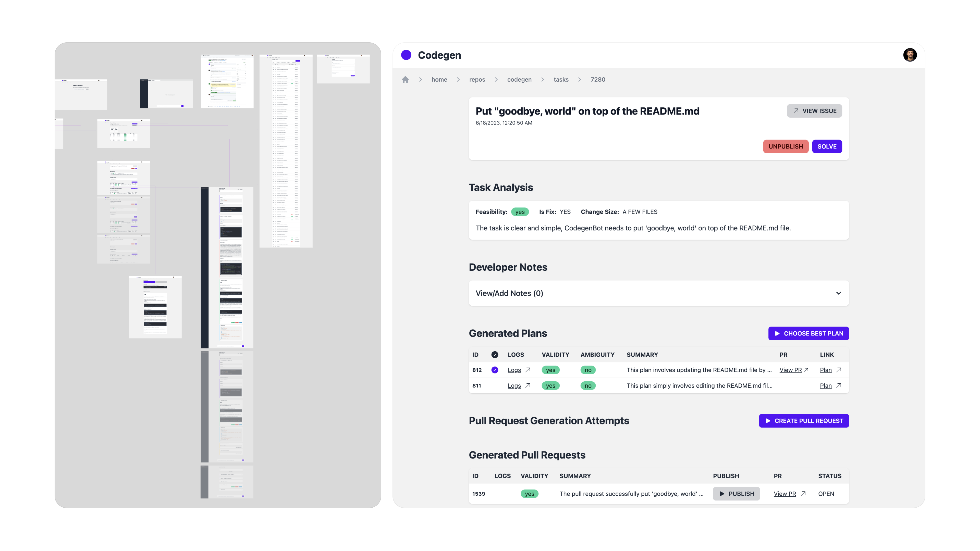
Task: Click the CREATE PULL REQUEST button
Action: pyautogui.click(x=803, y=421)
